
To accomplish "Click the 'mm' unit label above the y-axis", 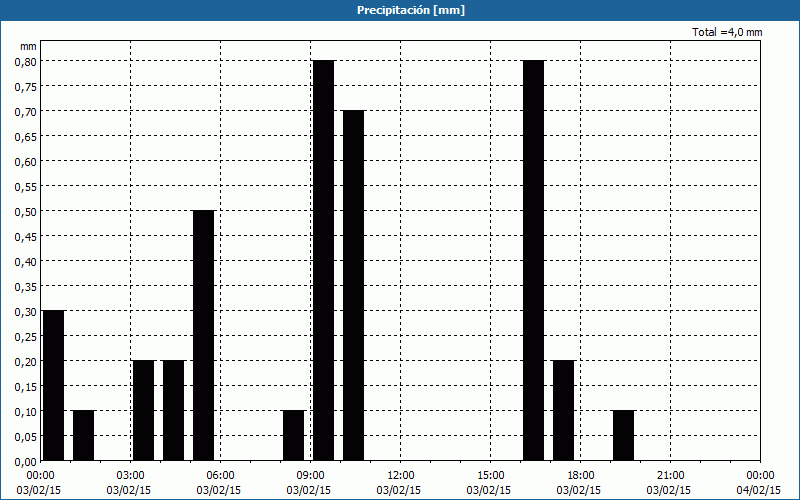I will (x=29, y=46).
